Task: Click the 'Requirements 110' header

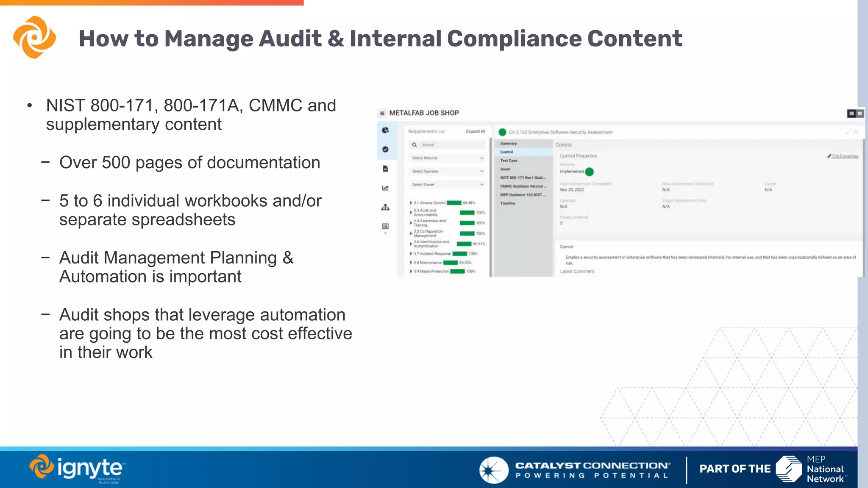Action: tap(426, 131)
